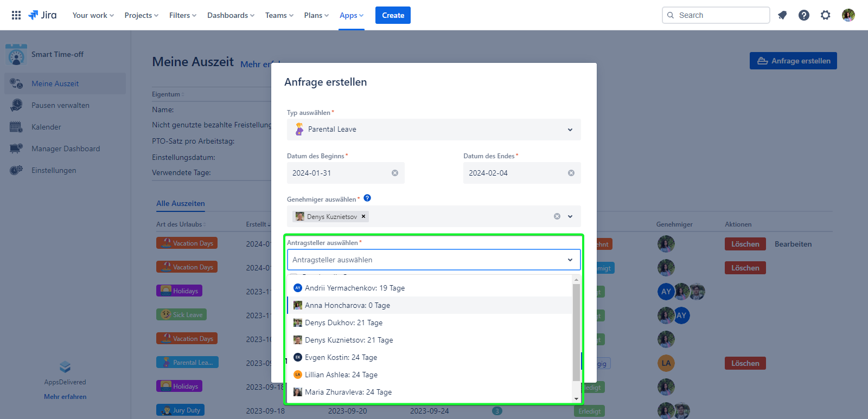This screenshot has height=419, width=868.
Task: Open the Jira app switcher grid
Action: point(16,15)
